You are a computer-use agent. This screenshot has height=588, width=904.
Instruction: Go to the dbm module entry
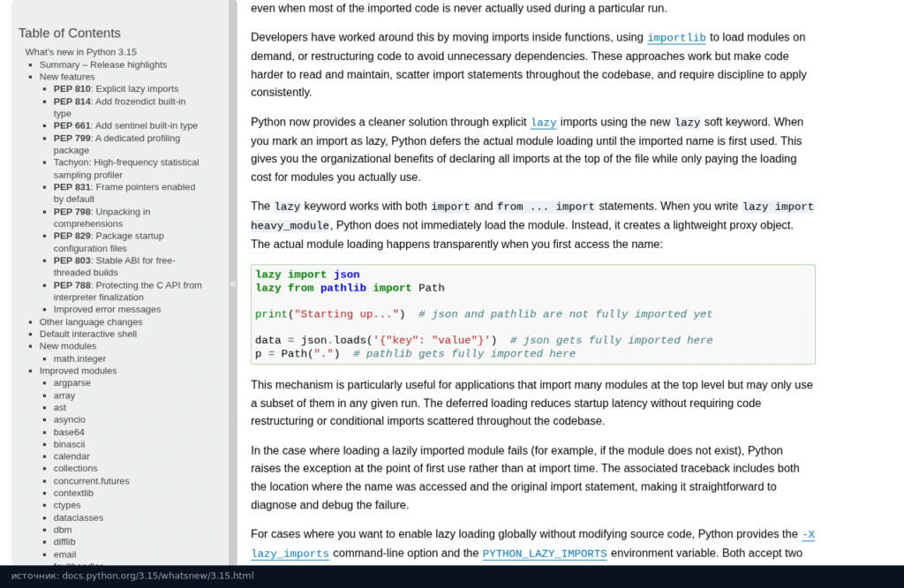63,530
